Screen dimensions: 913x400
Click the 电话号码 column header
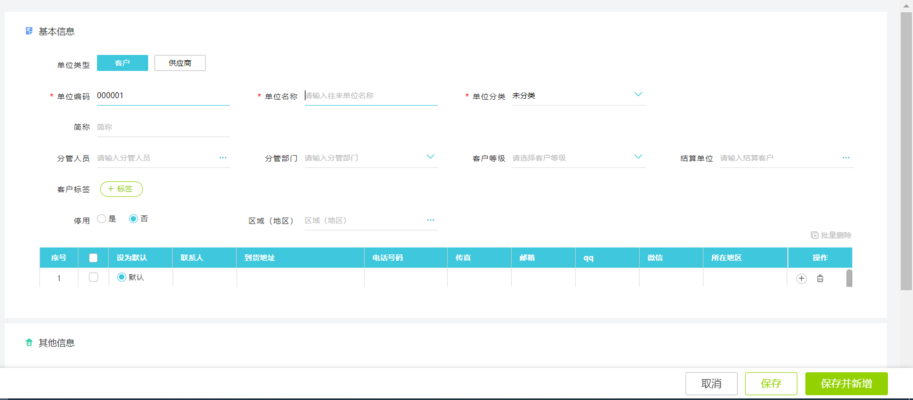click(406, 257)
